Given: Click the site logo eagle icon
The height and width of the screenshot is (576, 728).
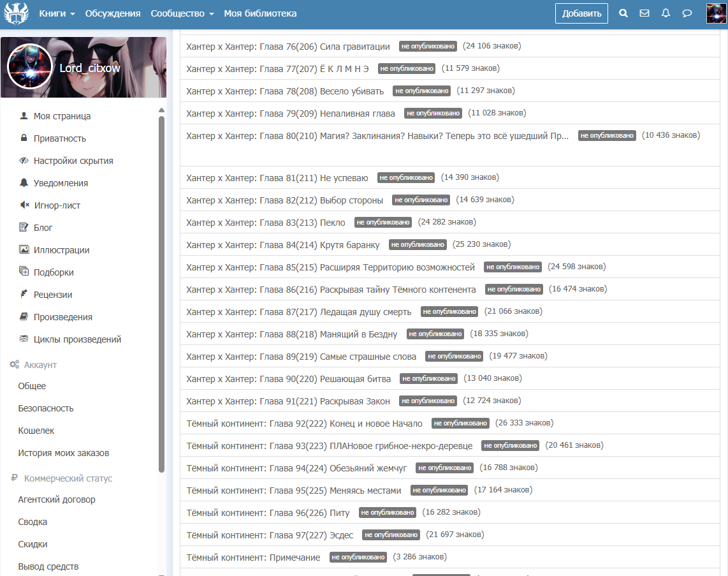Looking at the screenshot, I should click(16, 13).
